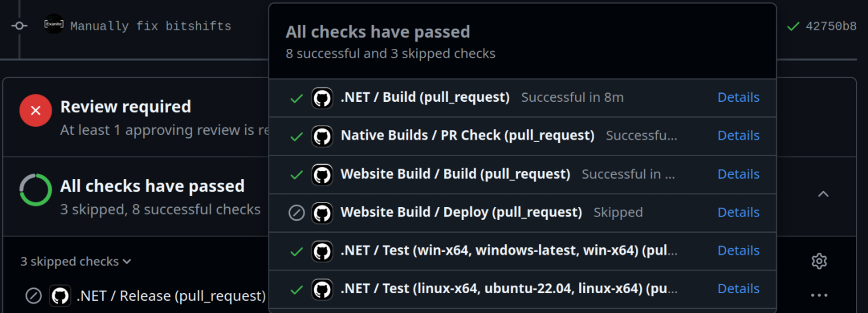
Task: Click GitHub logo beside Native Builds check
Action: pyautogui.click(x=322, y=136)
